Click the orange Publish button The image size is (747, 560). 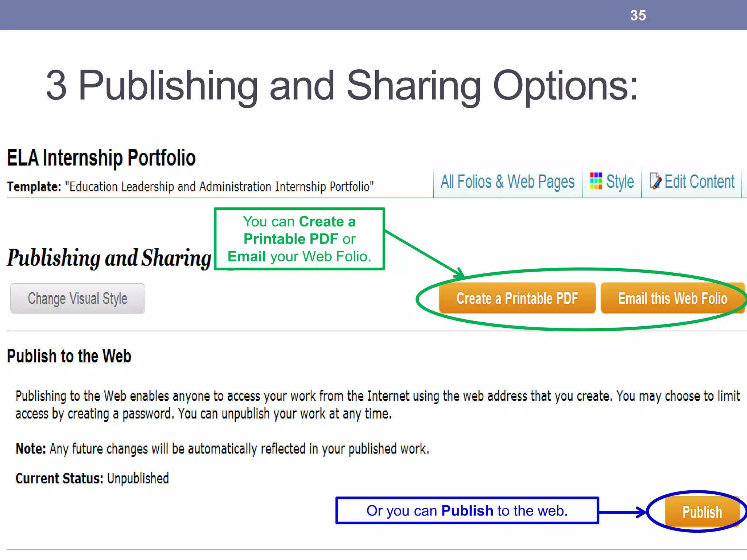click(x=702, y=512)
